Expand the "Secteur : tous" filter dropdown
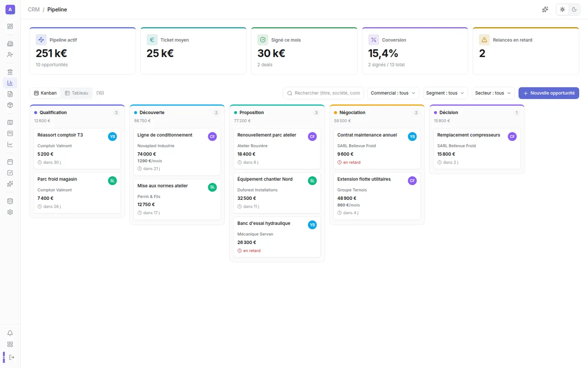 pyautogui.click(x=493, y=93)
